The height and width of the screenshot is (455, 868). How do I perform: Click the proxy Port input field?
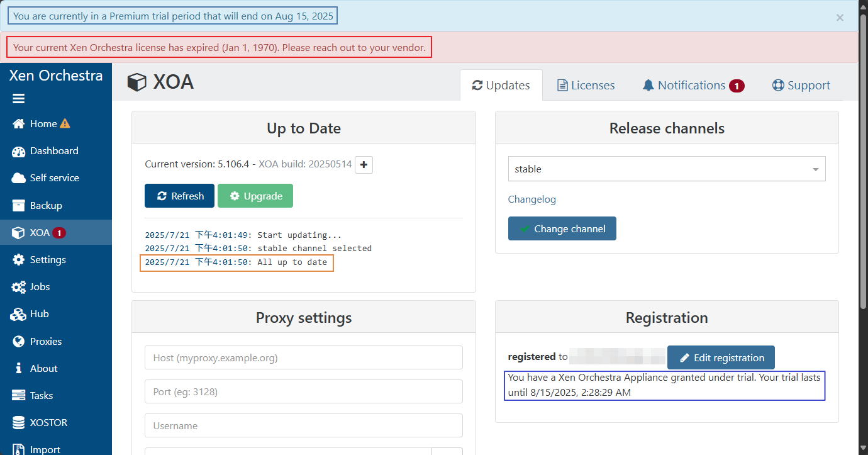point(304,391)
